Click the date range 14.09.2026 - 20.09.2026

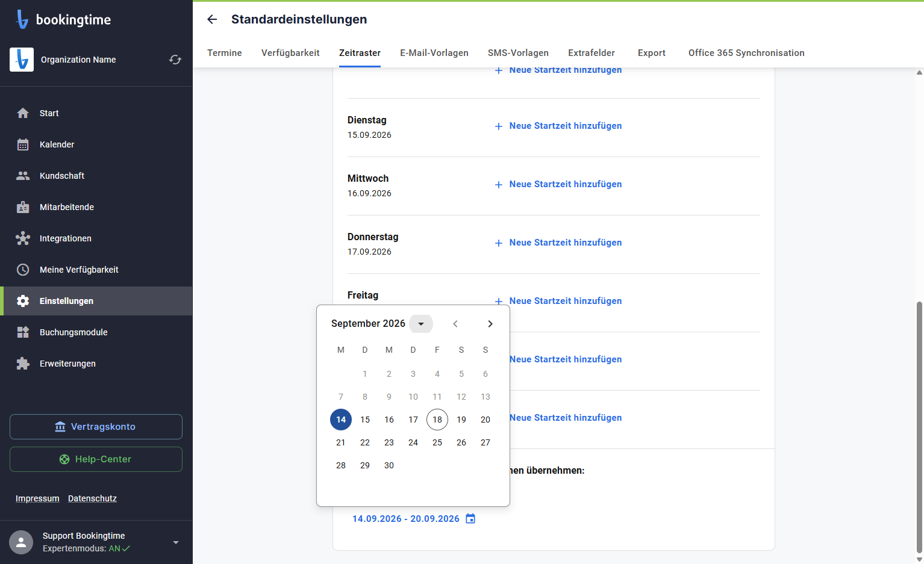click(x=406, y=519)
